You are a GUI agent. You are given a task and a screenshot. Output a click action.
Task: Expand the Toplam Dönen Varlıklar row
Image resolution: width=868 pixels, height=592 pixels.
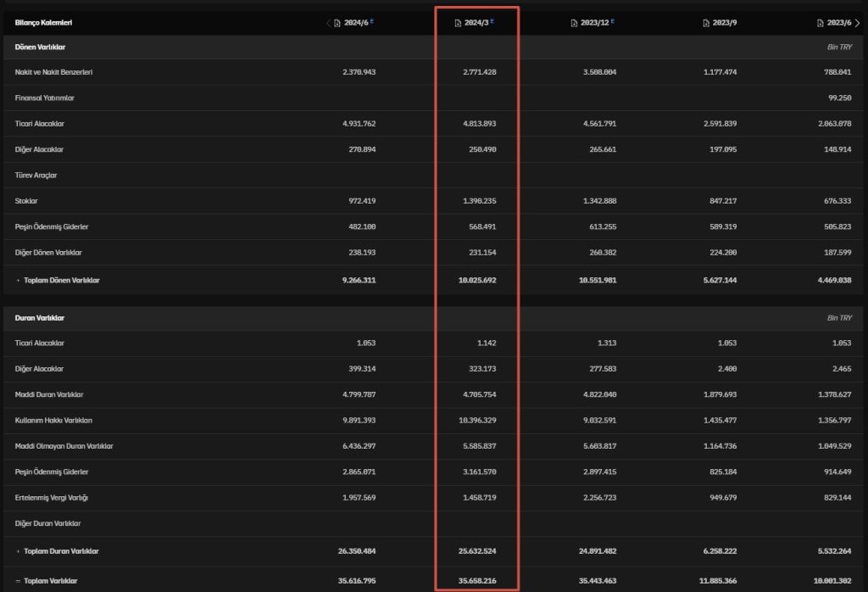click(18, 280)
